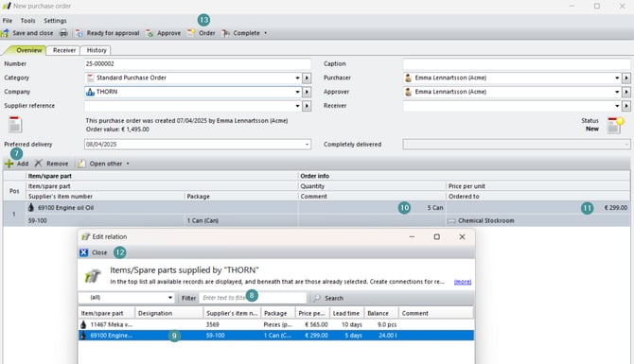Expand the Company dropdown showing THORN
This screenshot has height=364, width=634.
pos(297,92)
